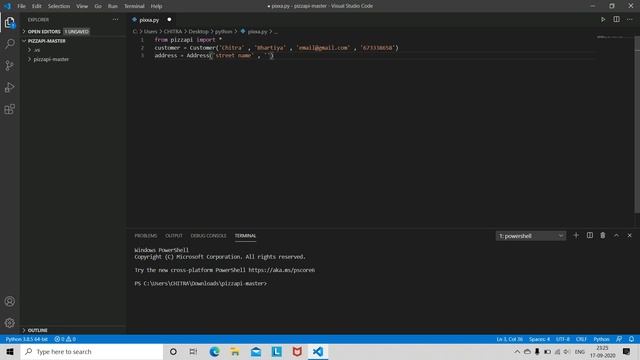This screenshot has width=640, height=360.
Task: Close the terminal panel
Action: tap(630, 236)
